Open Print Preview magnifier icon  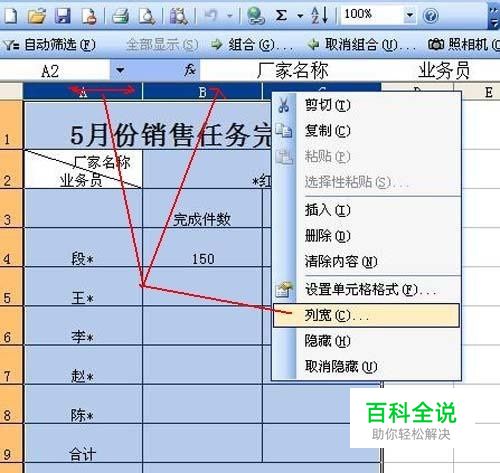click(146, 15)
